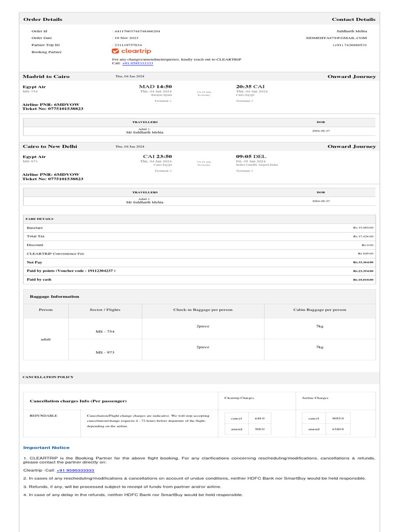Click the Cairo to New Delhi heading
Viewport: 399px width, 532px height.
[x=50, y=147]
